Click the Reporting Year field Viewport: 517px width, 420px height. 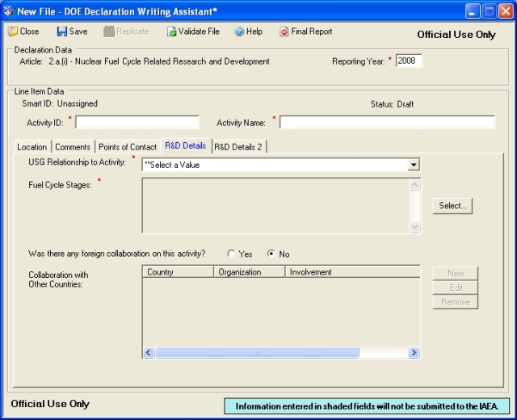coord(409,61)
